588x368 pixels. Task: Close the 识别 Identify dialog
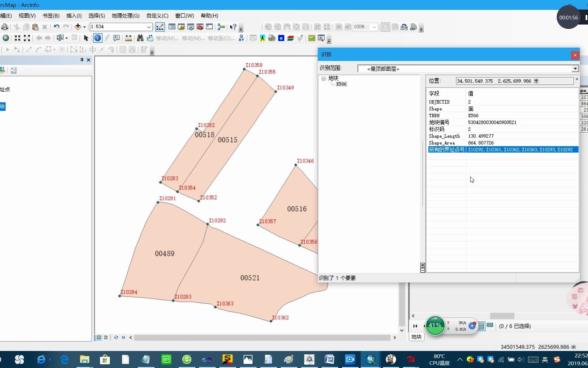[575, 55]
